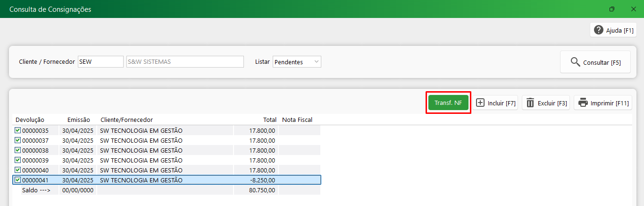Toggle the checkbox for devolução 00000038
Image resolution: width=644 pixels, height=206 pixels.
click(x=18, y=150)
